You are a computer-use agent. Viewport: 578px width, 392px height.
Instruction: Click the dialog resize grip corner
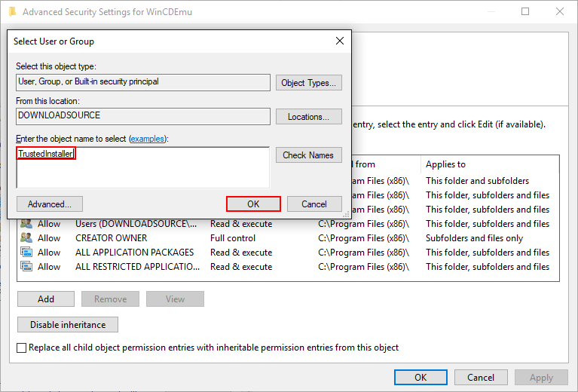[x=346, y=215]
